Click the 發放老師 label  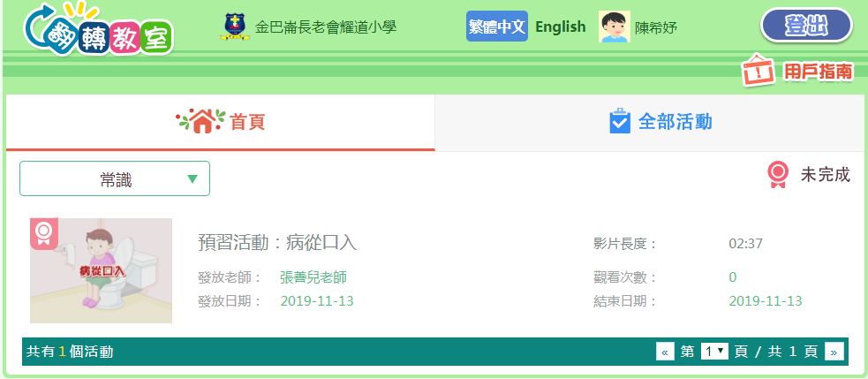[230, 277]
